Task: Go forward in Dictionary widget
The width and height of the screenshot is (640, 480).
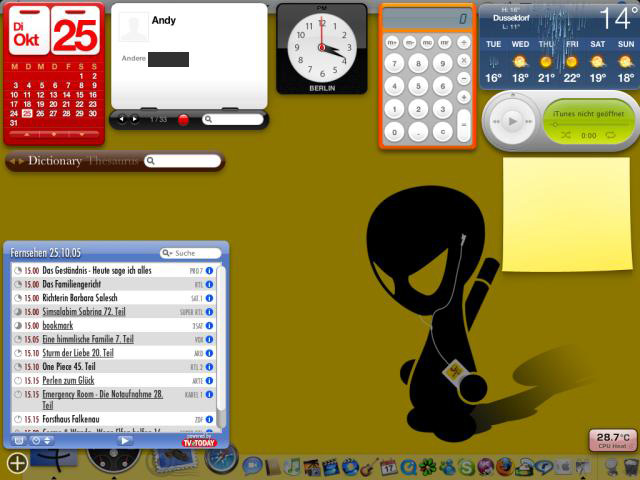Action: pos(21,161)
